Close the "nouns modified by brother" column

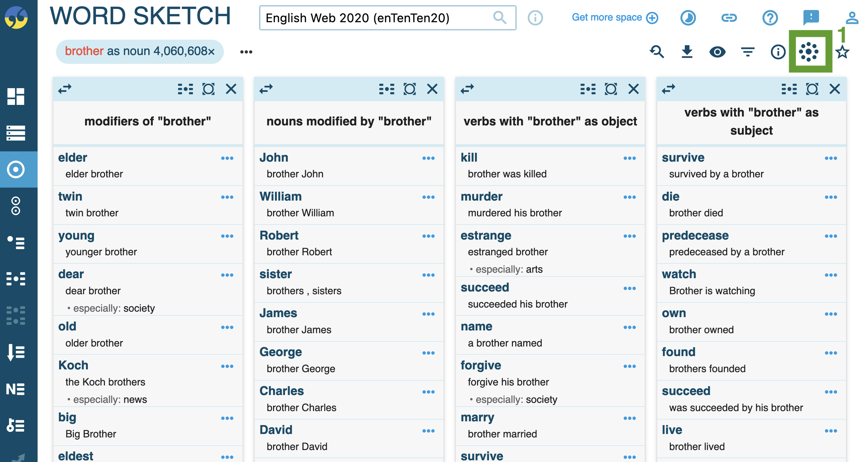tap(432, 89)
